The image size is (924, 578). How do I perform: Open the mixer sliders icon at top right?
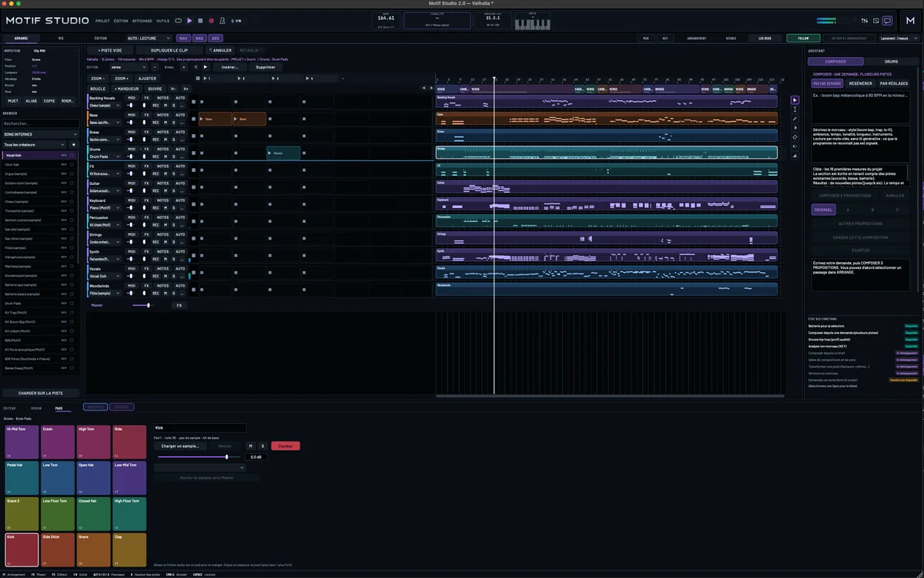click(865, 21)
